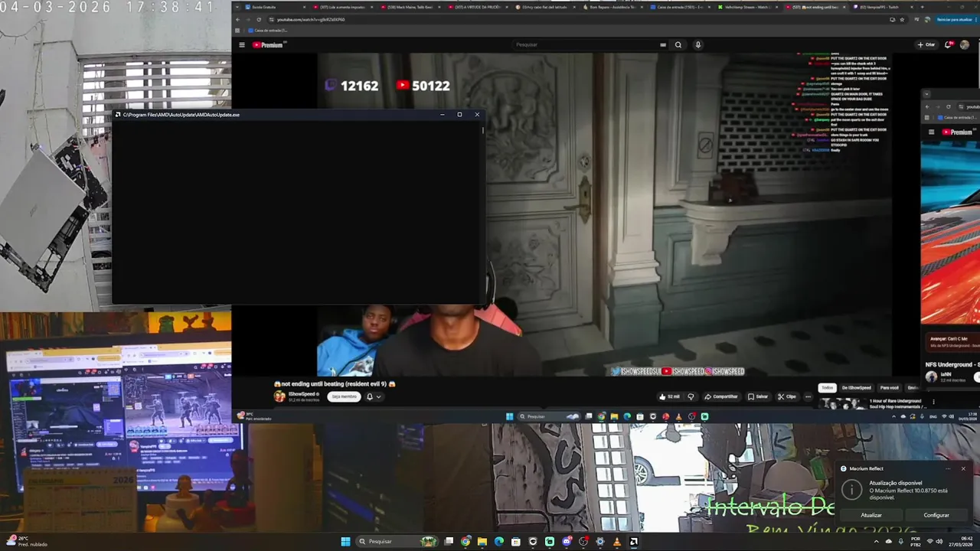Click the Reiniciar para atualizar button
Viewport: 980px width, 551px height.
[x=954, y=19]
